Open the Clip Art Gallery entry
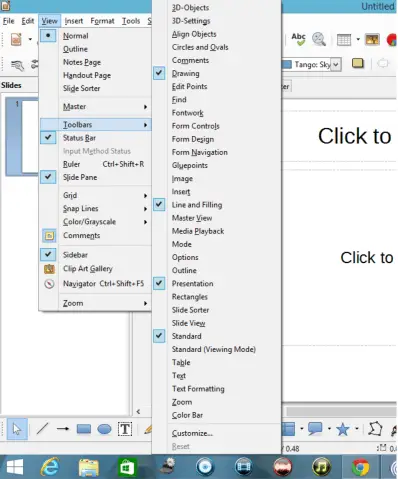 click(x=95, y=269)
